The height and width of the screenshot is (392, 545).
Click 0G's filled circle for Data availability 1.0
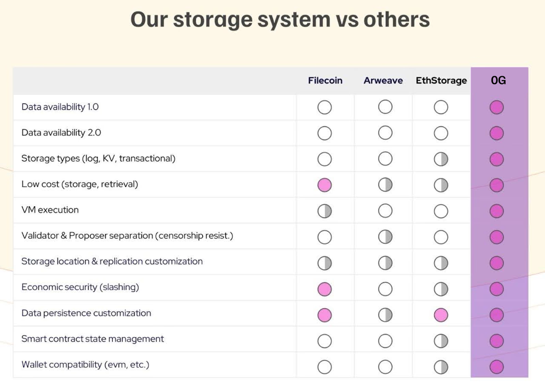497,107
